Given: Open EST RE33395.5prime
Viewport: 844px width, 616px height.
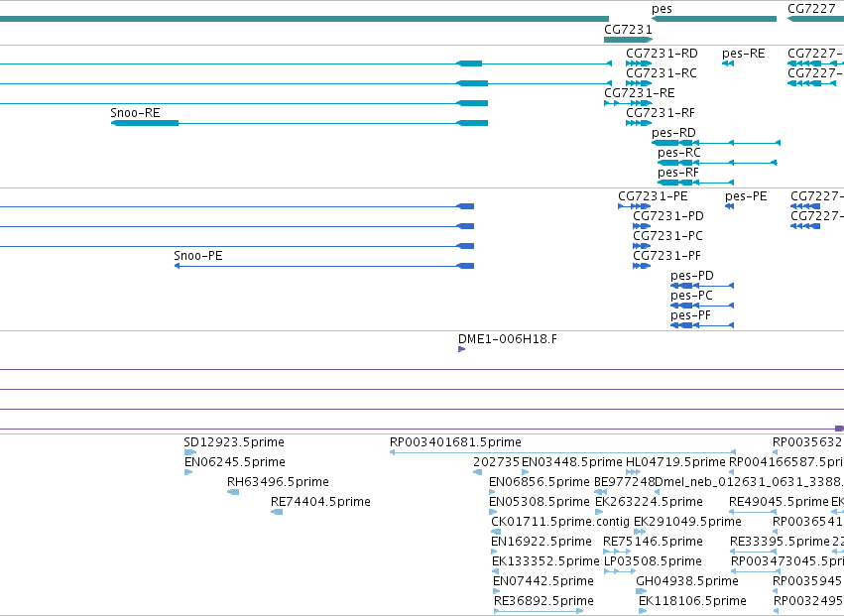Looking at the screenshot, I should tap(780, 543).
